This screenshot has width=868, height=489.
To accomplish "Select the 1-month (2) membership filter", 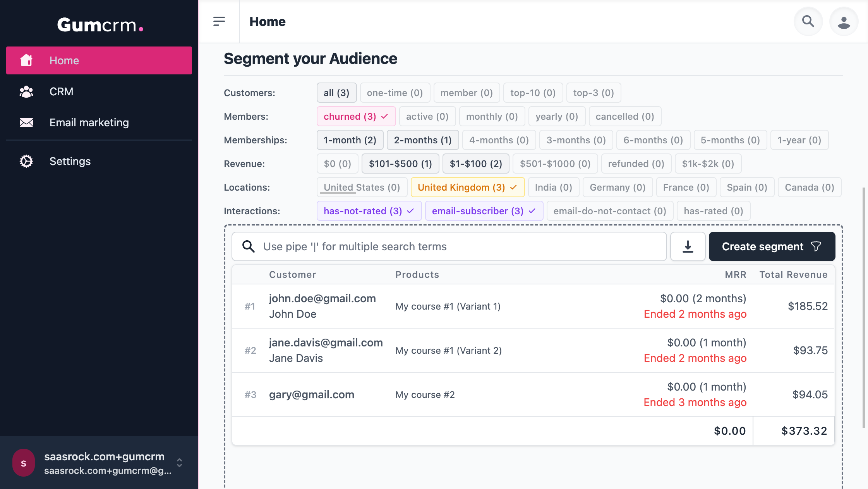I will (350, 140).
